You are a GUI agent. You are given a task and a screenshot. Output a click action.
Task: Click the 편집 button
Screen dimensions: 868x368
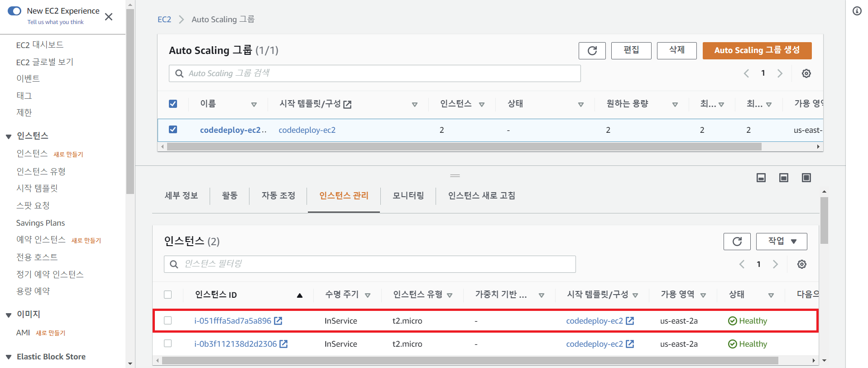point(631,51)
